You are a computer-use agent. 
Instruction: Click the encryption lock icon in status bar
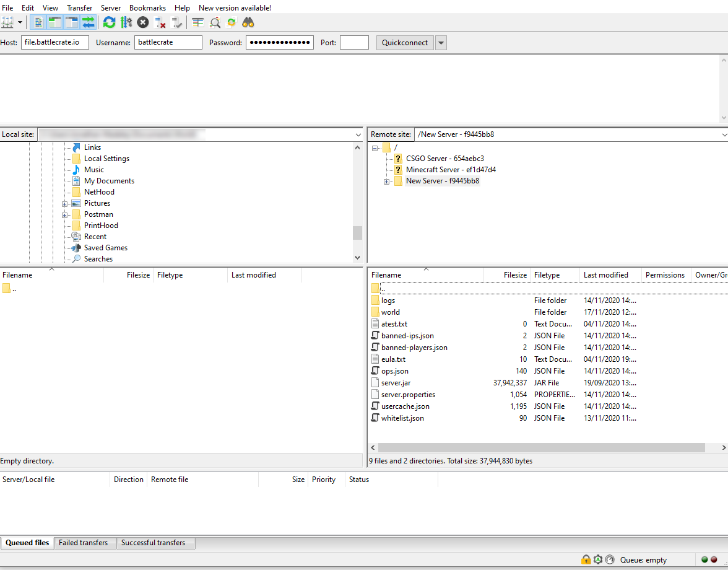(x=586, y=559)
